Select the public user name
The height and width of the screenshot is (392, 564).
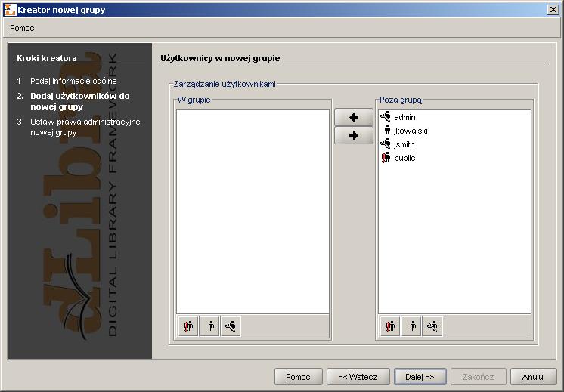coord(404,158)
